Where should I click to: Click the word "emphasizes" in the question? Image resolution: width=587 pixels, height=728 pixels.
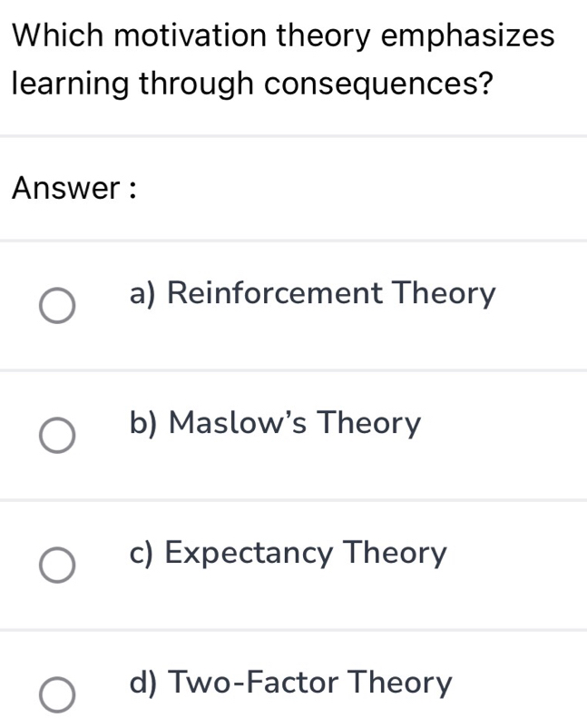(468, 36)
